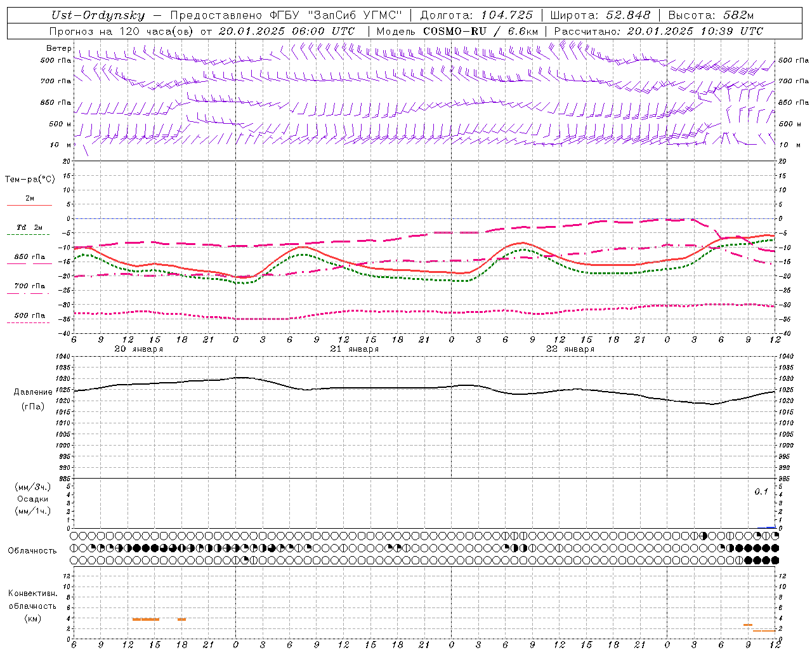Click 1040 on the left pressure axis
The width and height of the screenshot is (812, 650).
[x=62, y=356]
